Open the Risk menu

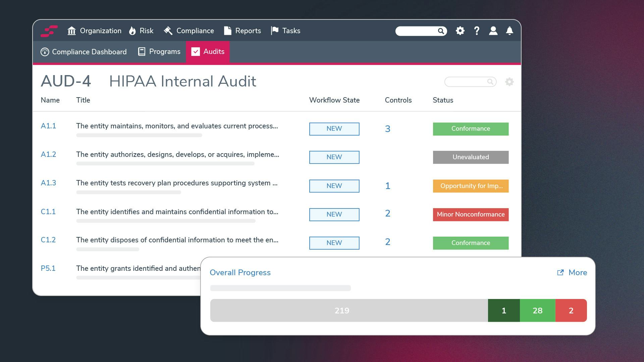[141, 31]
